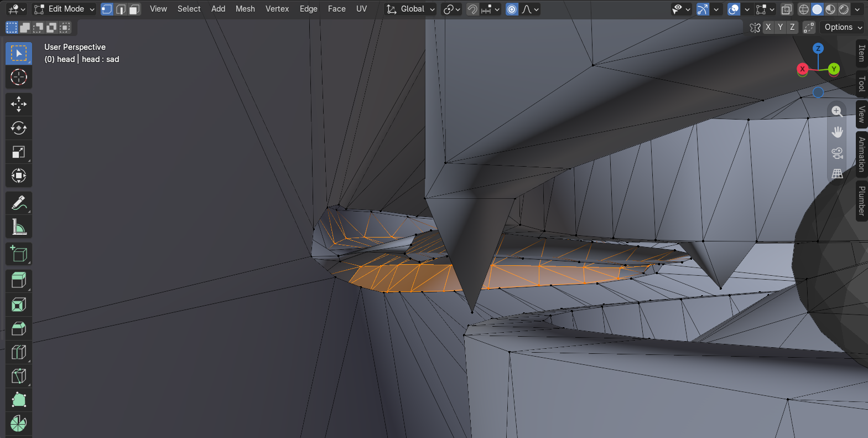This screenshot has width=868, height=438.
Task: Expand the overlays settings dropdown arrow
Action: pyautogui.click(x=747, y=9)
